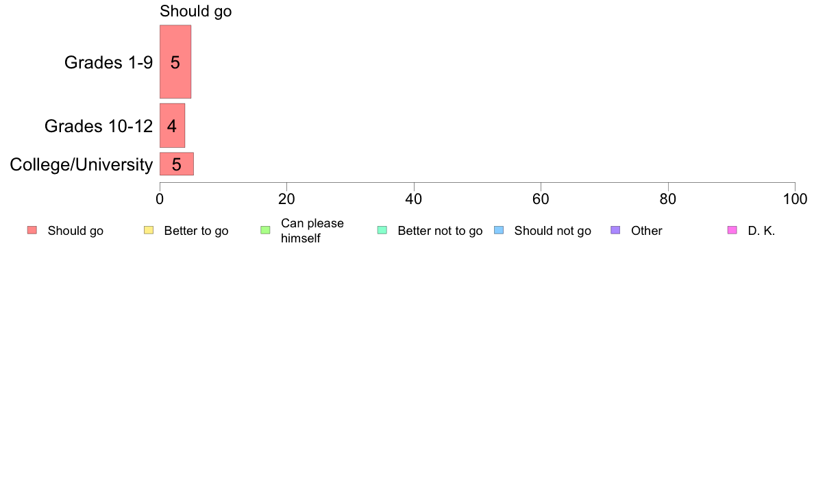Select the College/University bar

(x=177, y=164)
